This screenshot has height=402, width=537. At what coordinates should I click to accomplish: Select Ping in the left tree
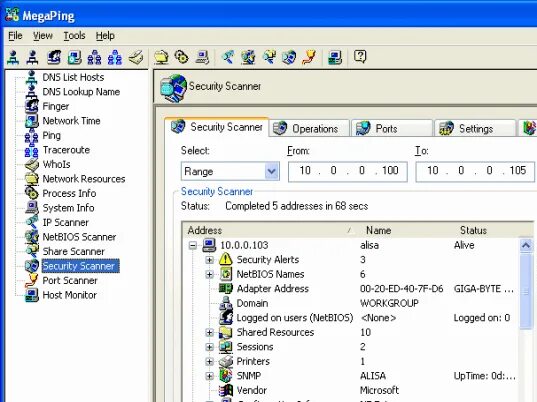click(x=51, y=136)
